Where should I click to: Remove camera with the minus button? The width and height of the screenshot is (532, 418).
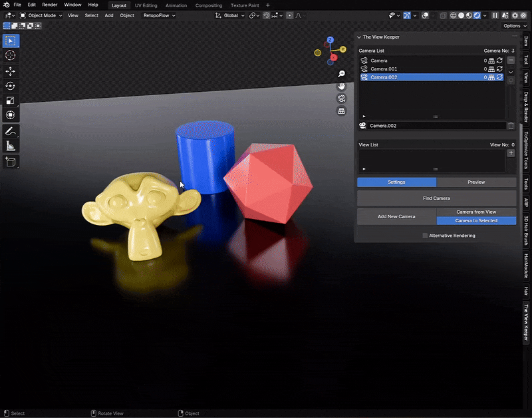click(511, 60)
